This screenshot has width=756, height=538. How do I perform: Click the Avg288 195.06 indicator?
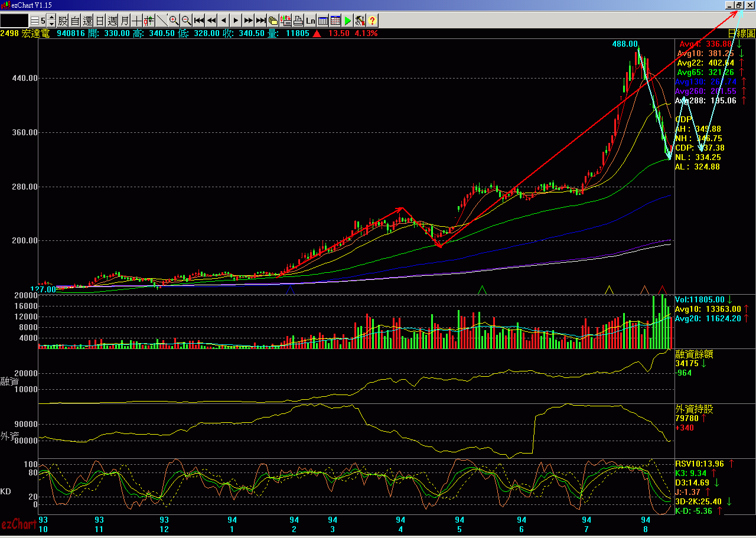pos(706,100)
